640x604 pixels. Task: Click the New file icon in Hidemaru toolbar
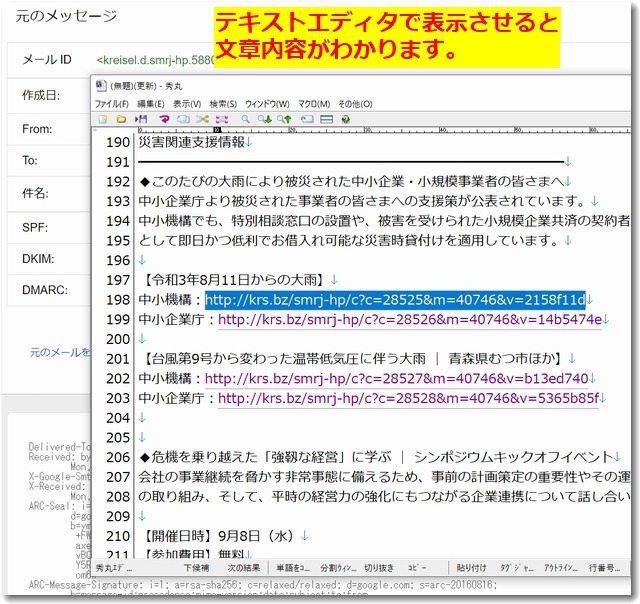click(103, 119)
